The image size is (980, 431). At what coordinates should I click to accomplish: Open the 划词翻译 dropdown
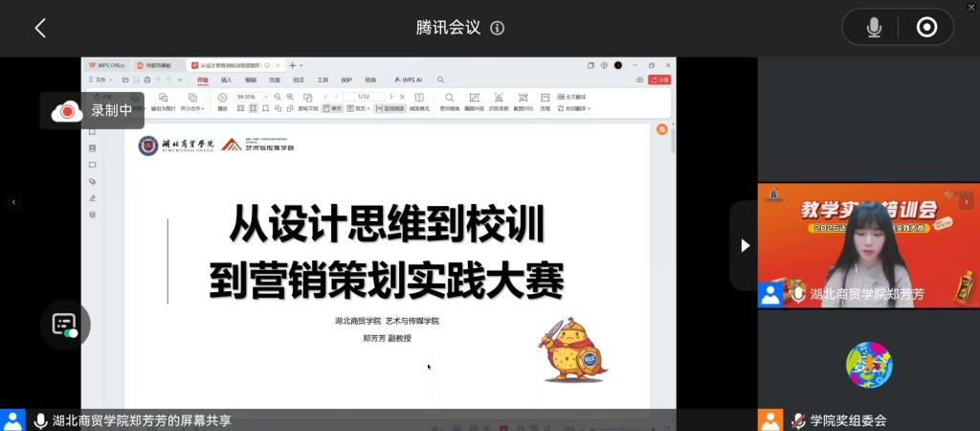coord(574,109)
